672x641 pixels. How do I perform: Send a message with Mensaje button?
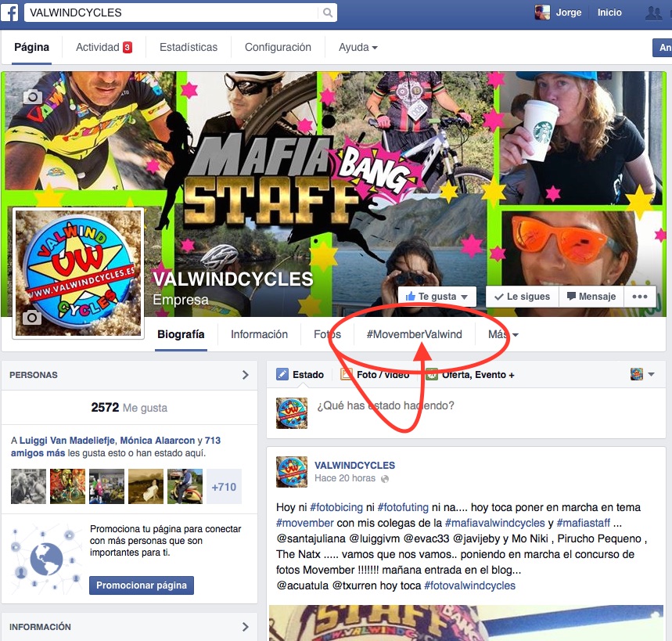591,297
